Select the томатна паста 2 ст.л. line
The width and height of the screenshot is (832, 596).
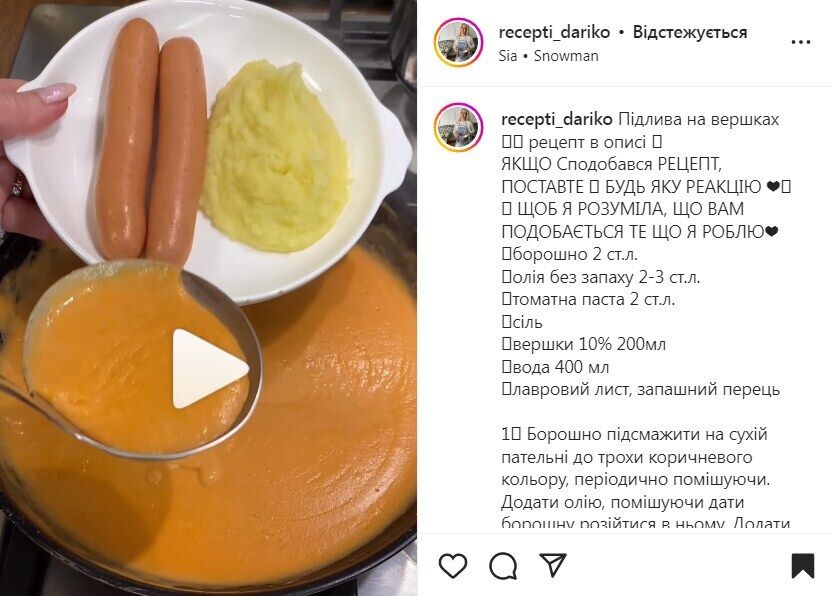(x=588, y=299)
